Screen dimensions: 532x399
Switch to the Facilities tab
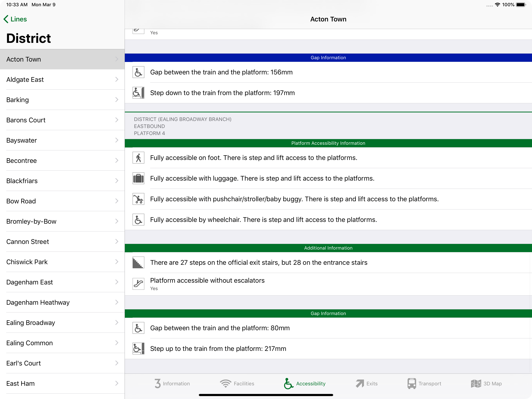tap(237, 383)
